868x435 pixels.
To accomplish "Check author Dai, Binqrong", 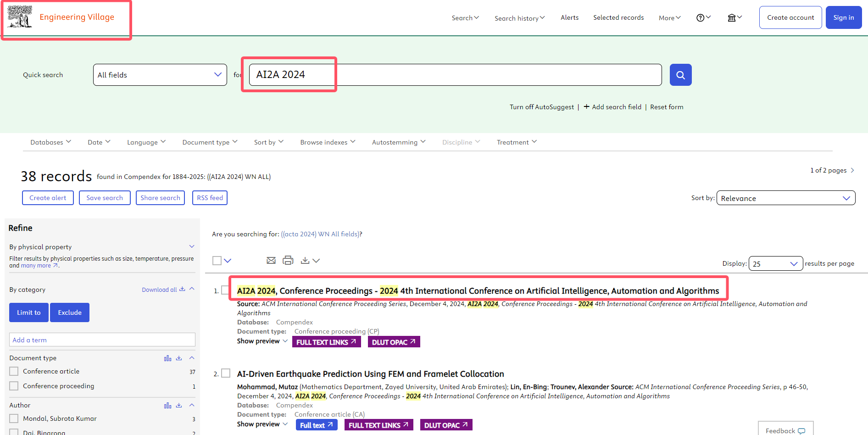I will 14,432.
